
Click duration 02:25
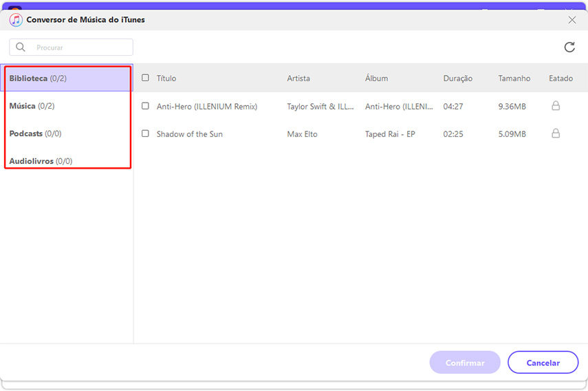tap(453, 134)
